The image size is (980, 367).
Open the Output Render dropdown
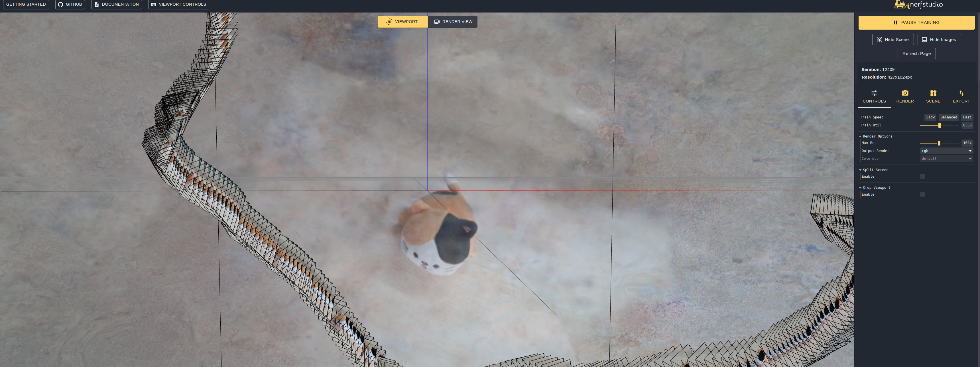click(x=946, y=151)
